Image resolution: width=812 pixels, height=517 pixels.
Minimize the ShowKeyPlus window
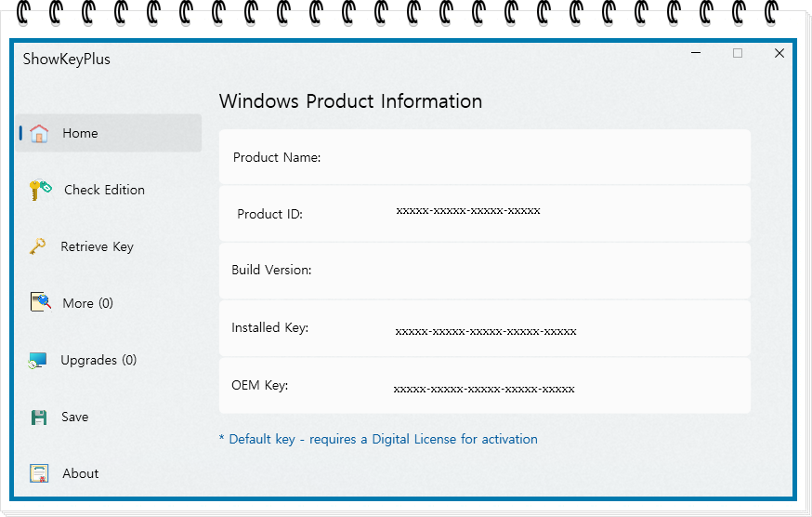[x=696, y=53]
